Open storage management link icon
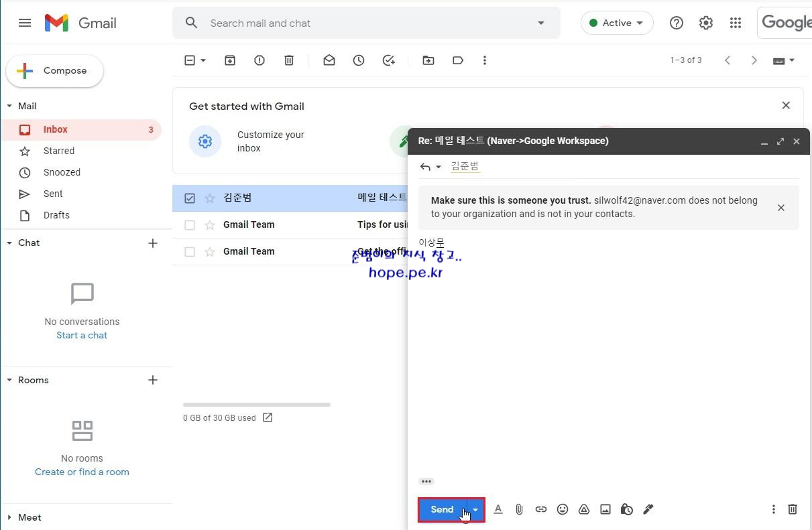Viewport: 812px width, 530px height. click(268, 417)
